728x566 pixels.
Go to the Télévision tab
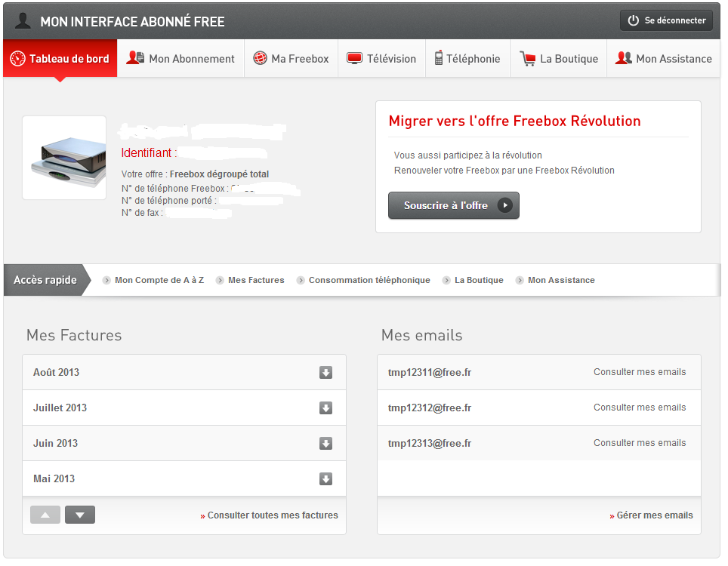point(381,59)
